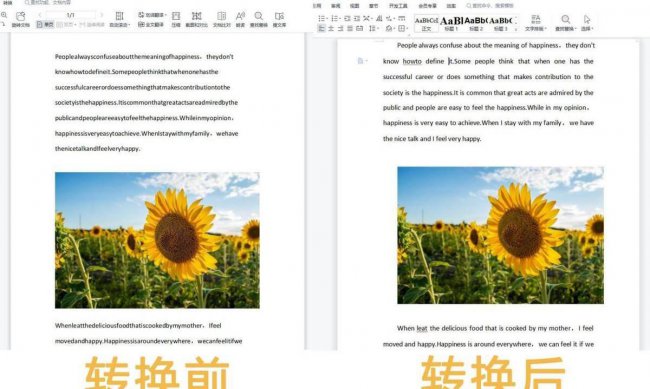
Task: Click the zoom magnifier icon in the left window
Action: (4, 15)
